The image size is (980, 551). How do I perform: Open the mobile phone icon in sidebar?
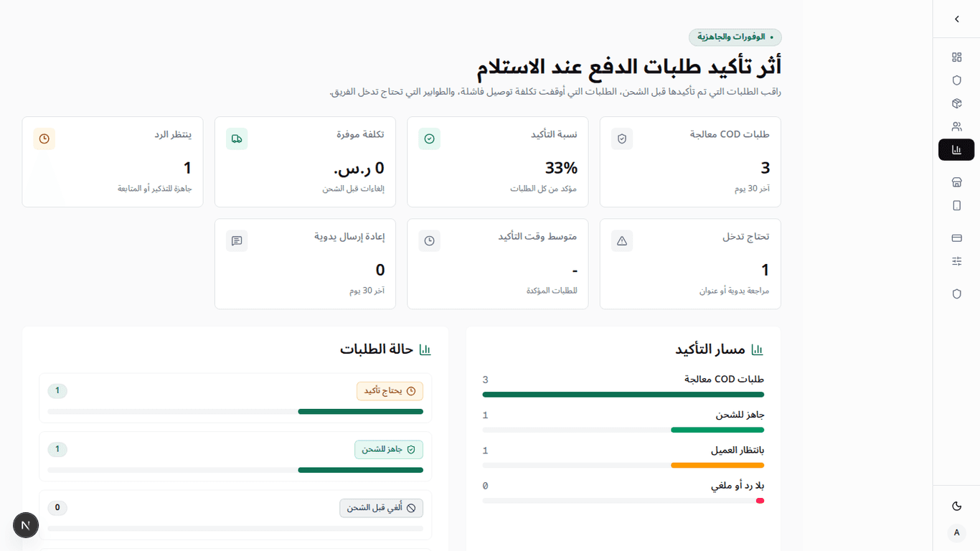coord(956,205)
